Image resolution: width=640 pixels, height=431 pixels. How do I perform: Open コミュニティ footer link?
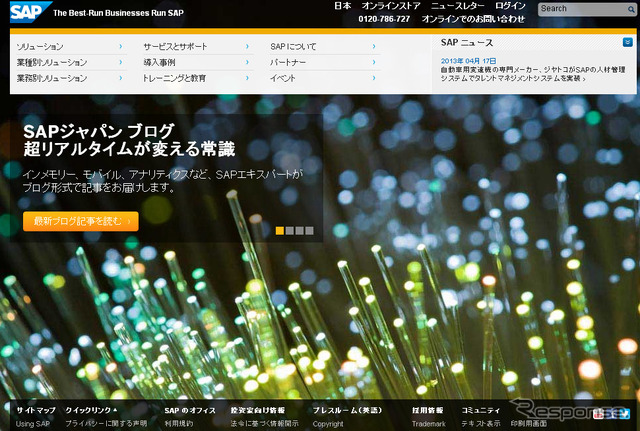(481, 410)
